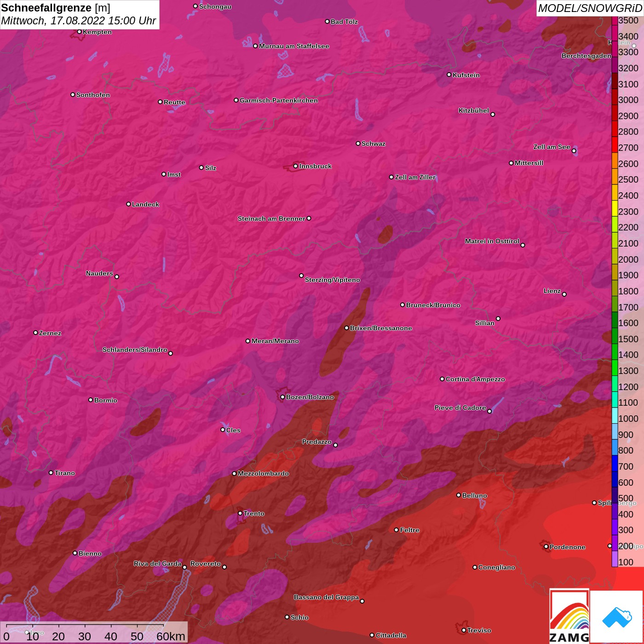Select the Sillian town label
Image resolution: width=644 pixels, height=644 pixels.
pos(484,323)
